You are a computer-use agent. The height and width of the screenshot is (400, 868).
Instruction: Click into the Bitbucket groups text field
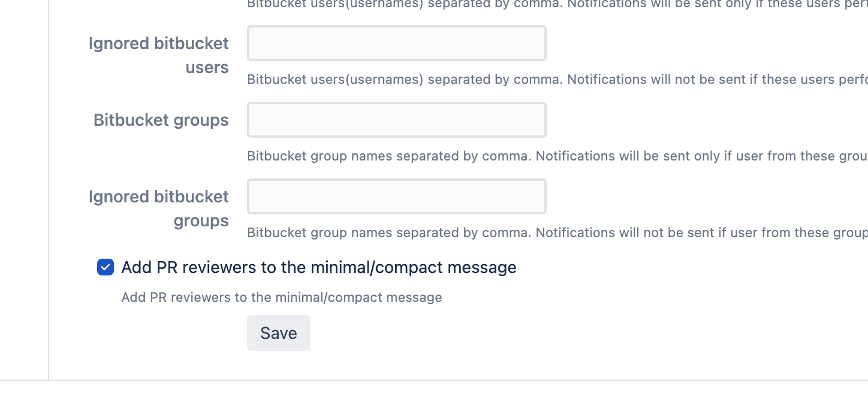click(x=396, y=120)
